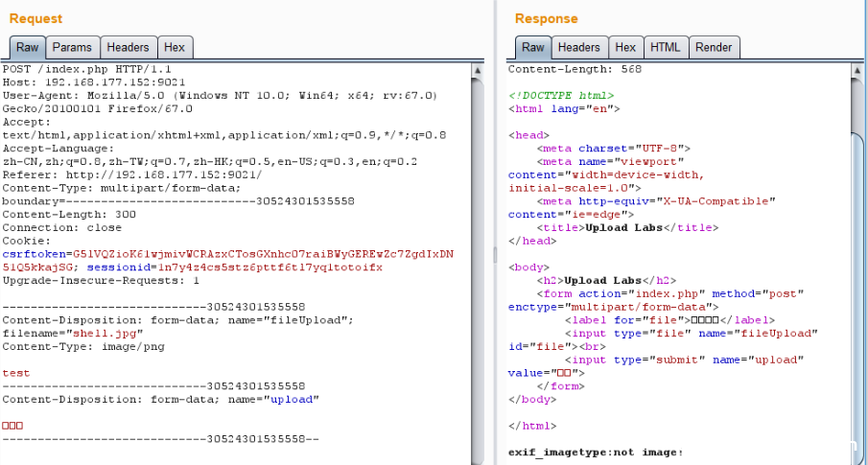Screen dimensions: 868x465
Task: Click the Request pane scroll-up arrow
Action: pyautogui.click(x=477, y=69)
